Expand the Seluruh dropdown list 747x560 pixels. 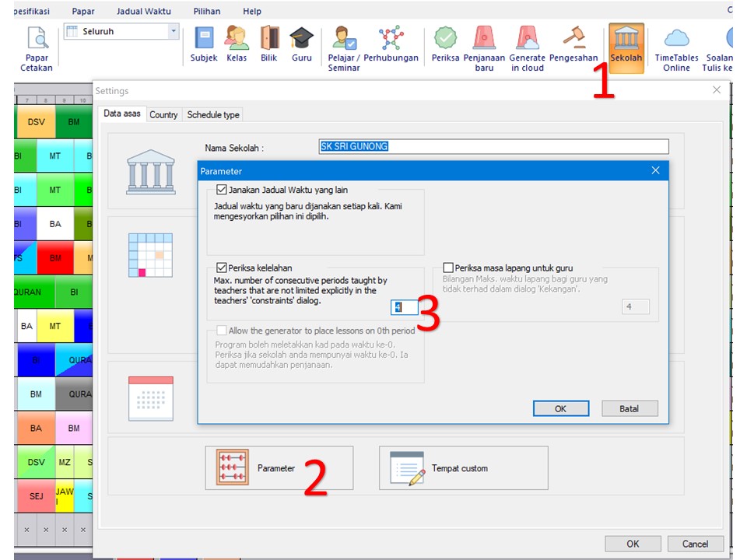173,32
